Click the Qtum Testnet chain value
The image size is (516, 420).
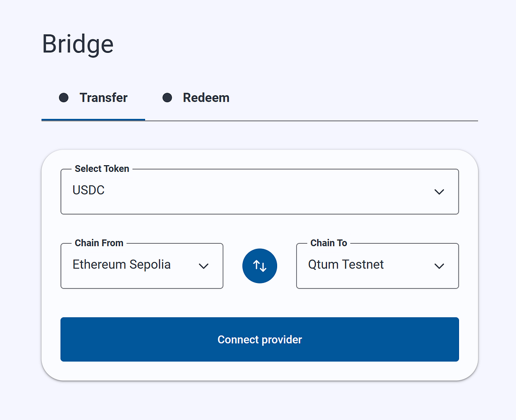[346, 265]
